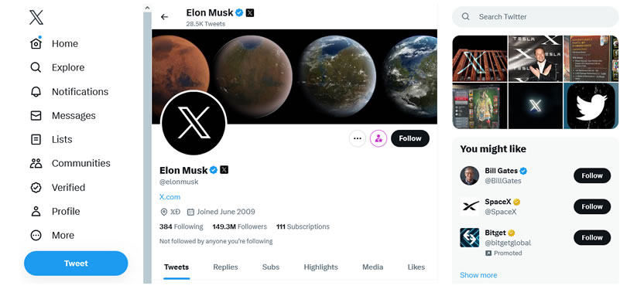Click into Search Twitter field
Viewport: 644px width, 296px height.
pos(535,17)
